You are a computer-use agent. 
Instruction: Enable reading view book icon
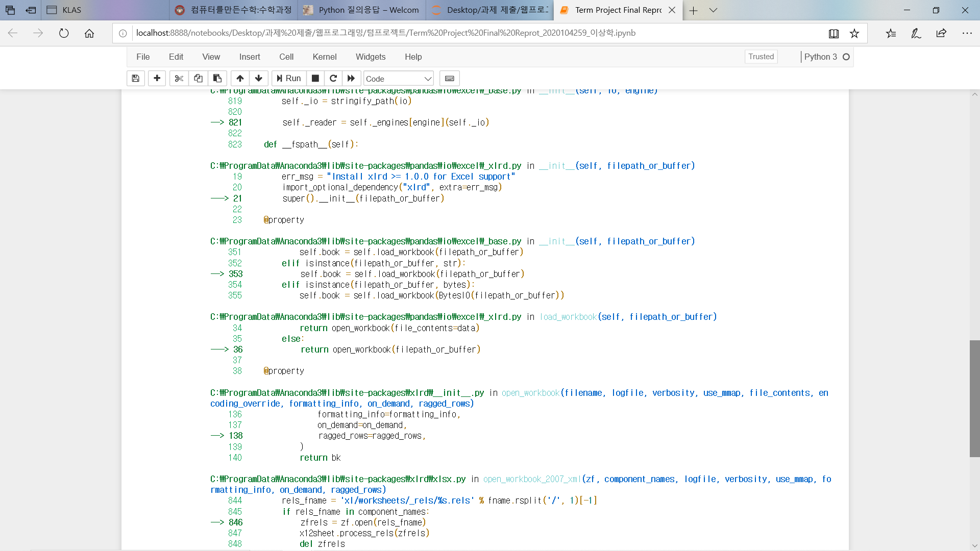pyautogui.click(x=834, y=33)
